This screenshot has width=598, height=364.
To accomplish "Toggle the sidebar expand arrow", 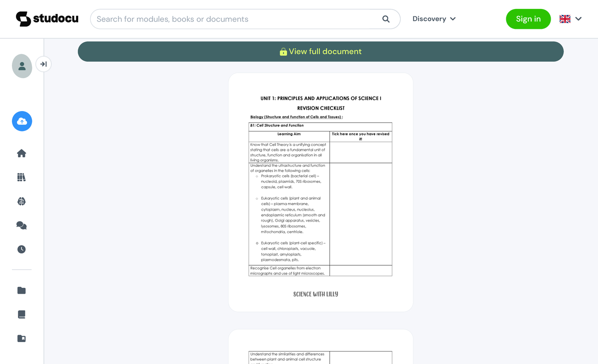I will pos(43,64).
